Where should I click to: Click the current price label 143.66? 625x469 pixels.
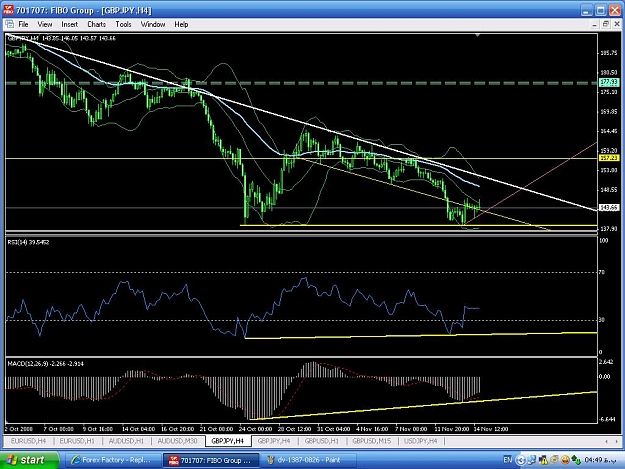pyautogui.click(x=609, y=208)
